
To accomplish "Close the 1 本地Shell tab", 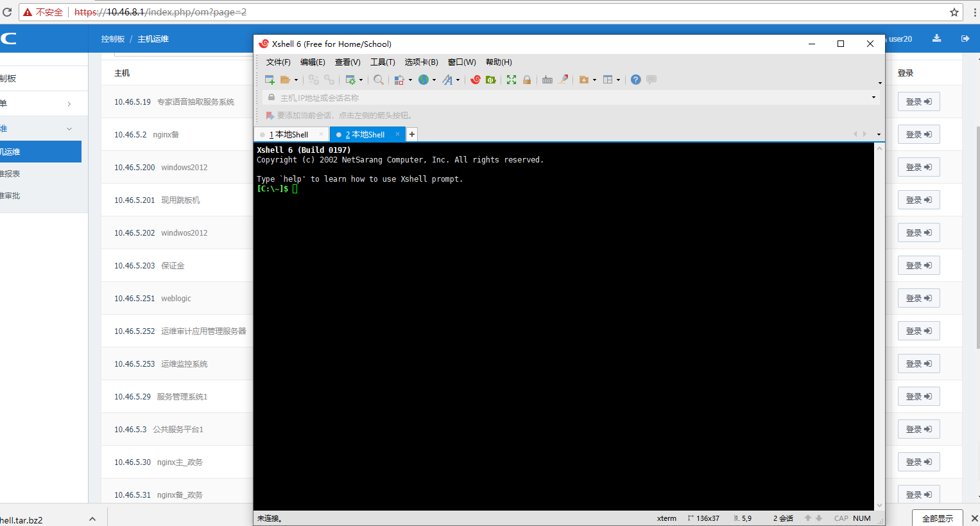I will coord(322,134).
